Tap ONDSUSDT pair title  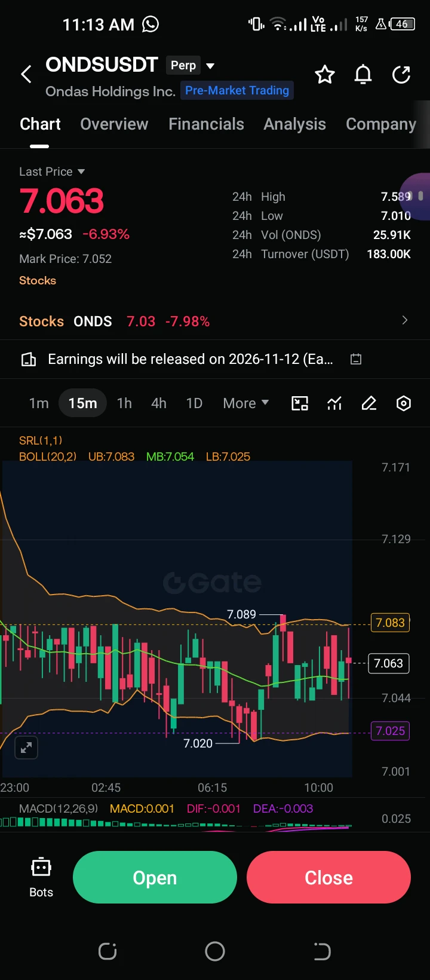pyautogui.click(x=102, y=65)
